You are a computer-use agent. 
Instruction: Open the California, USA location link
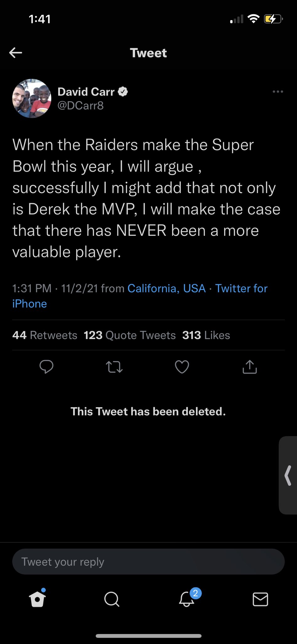[x=166, y=288]
